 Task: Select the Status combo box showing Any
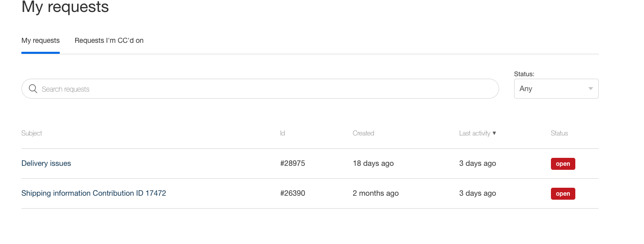[x=556, y=89]
